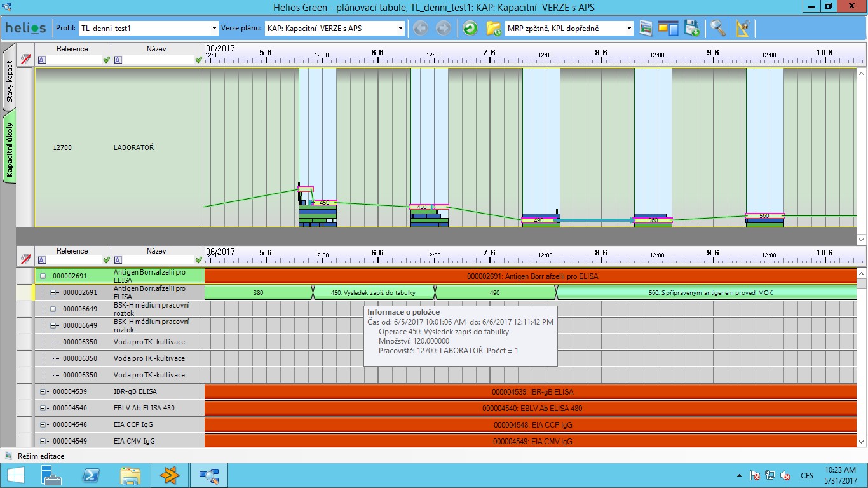Open File Explorer from the taskbar
This screenshot has width=868, height=488.
coord(130,475)
